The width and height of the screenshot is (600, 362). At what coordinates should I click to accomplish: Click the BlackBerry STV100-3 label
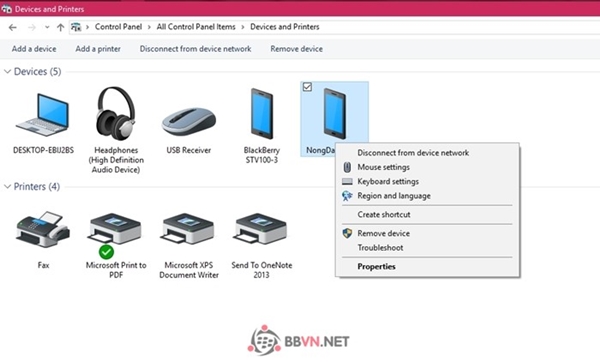coord(262,155)
